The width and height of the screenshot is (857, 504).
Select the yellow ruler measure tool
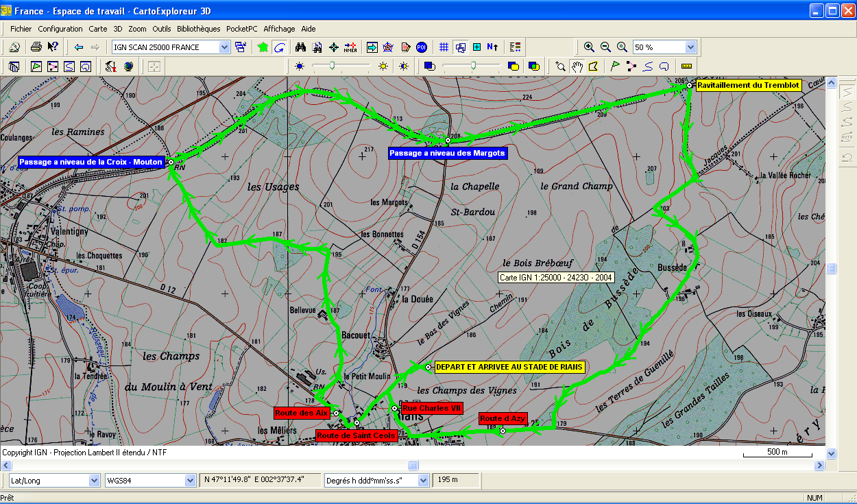point(686,67)
